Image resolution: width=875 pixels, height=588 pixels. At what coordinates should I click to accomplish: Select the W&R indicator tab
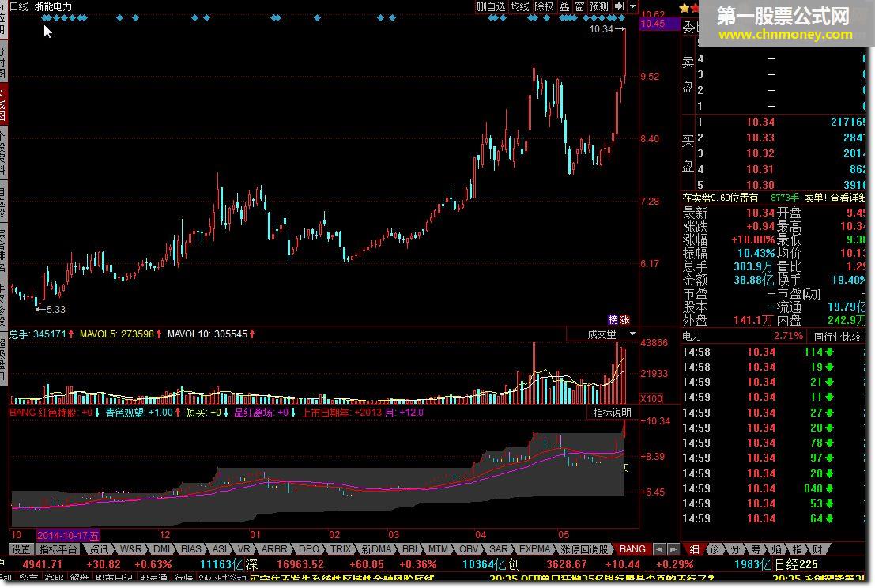tap(130, 549)
